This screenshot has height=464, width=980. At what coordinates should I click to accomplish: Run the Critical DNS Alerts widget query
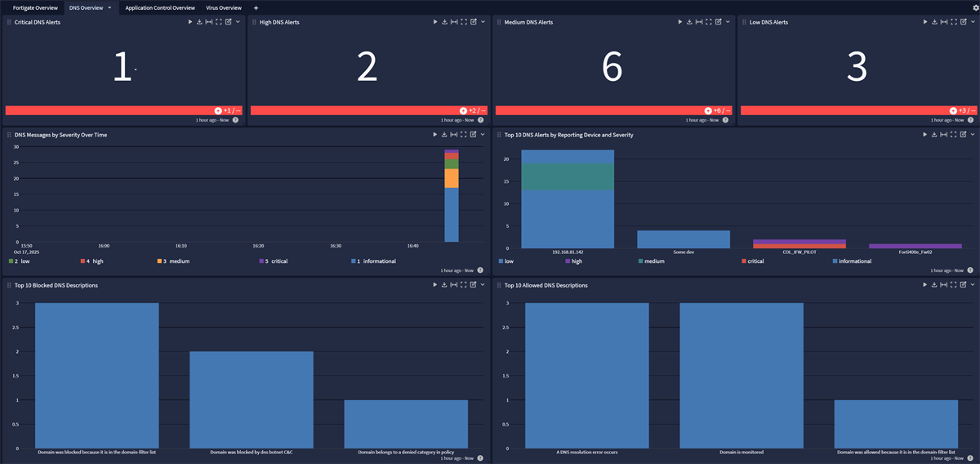point(189,22)
